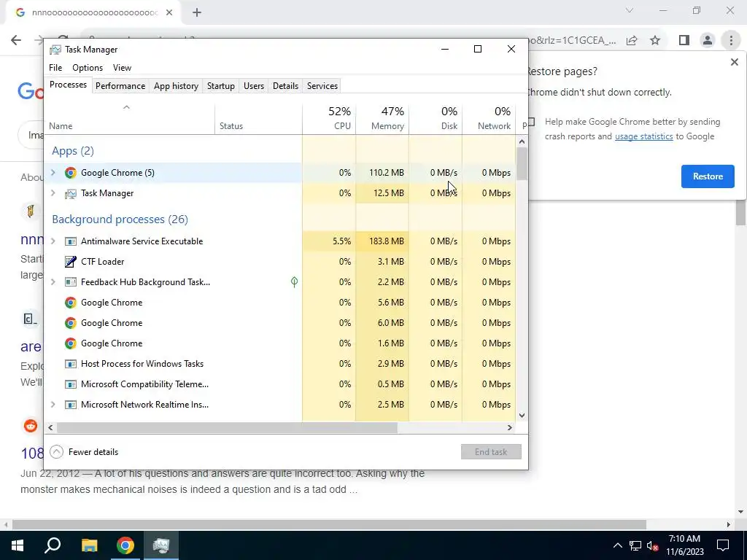The width and height of the screenshot is (747, 560).
Task: Click the greyed End task button
Action: pos(491,452)
